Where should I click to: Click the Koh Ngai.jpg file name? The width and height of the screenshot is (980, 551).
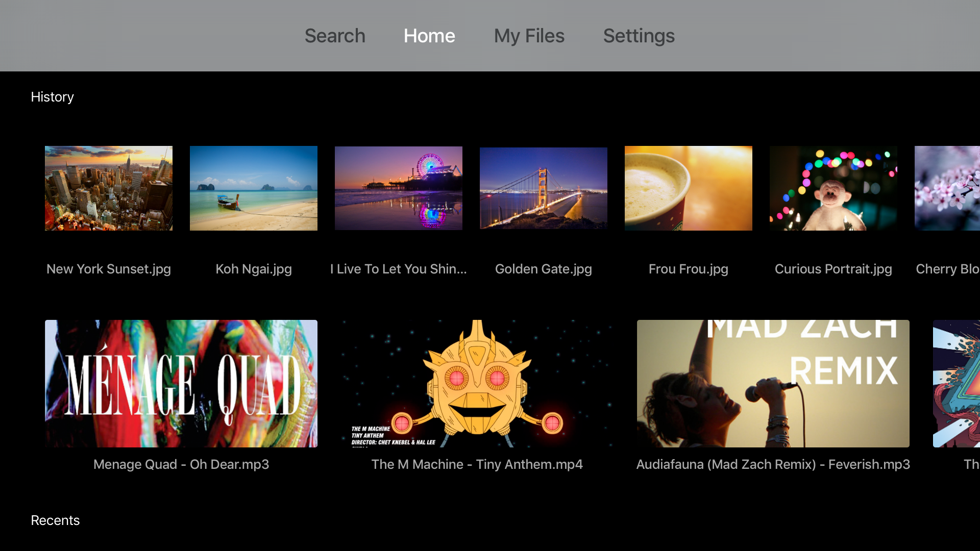pos(254,269)
